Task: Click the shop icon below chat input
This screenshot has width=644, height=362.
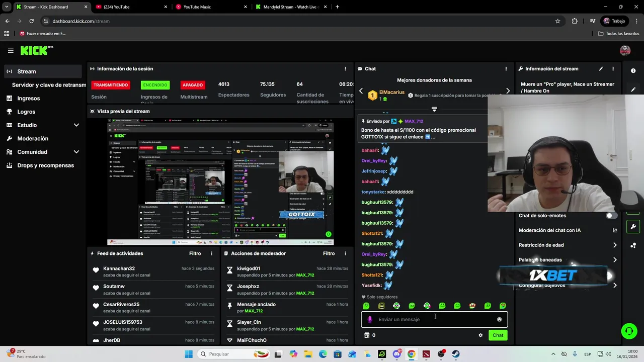Action: pos(367,335)
